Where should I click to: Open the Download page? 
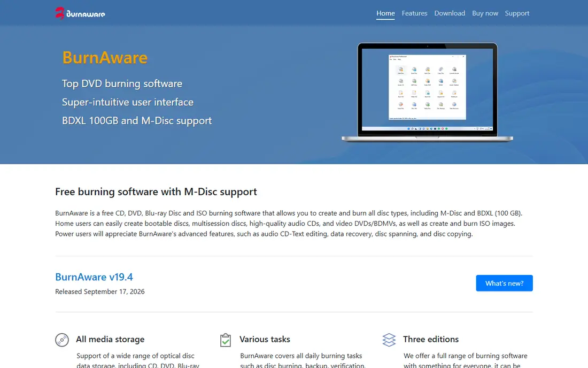tap(450, 13)
